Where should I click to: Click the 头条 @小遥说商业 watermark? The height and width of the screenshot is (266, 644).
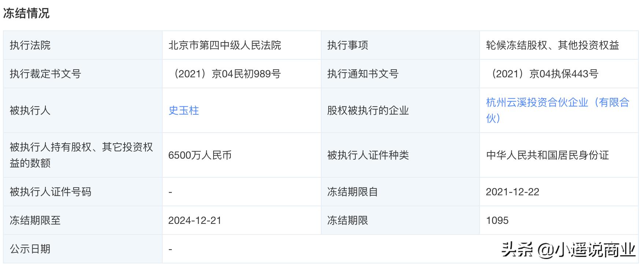569,250
